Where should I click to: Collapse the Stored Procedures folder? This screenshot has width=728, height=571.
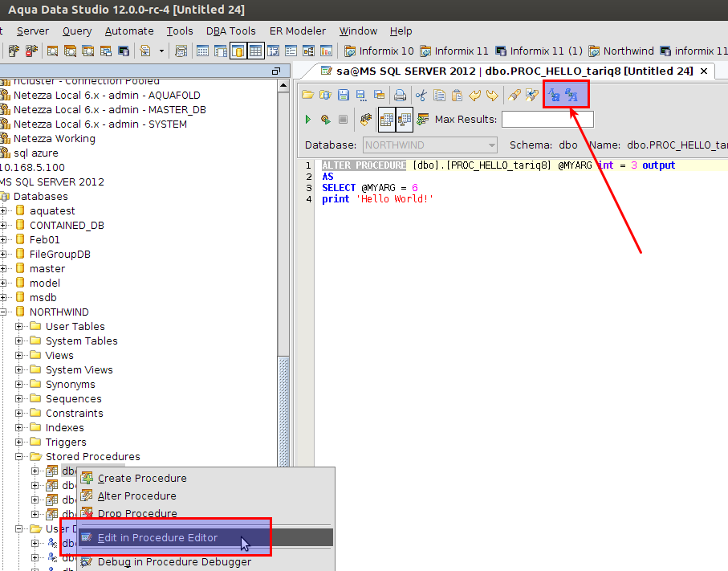(19, 457)
